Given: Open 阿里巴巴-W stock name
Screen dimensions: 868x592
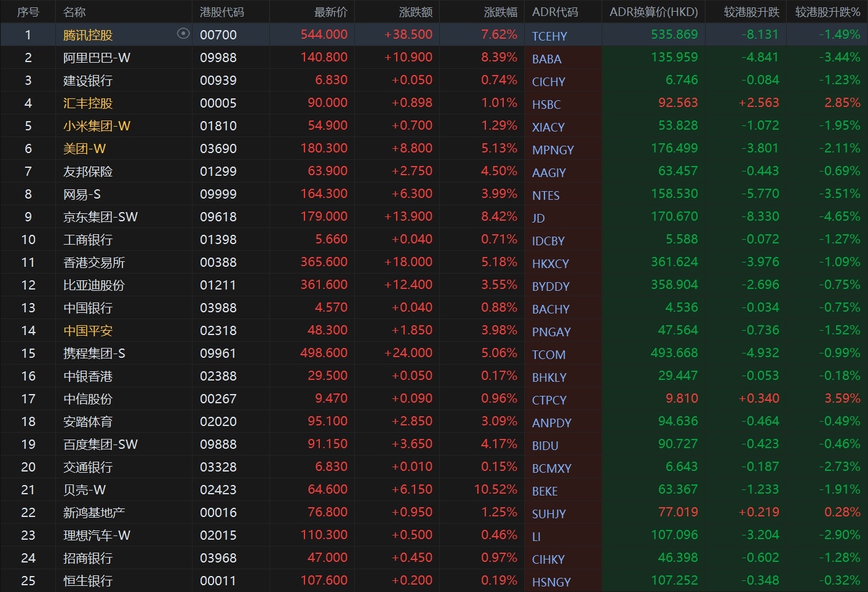Looking at the screenshot, I should pyautogui.click(x=97, y=58).
